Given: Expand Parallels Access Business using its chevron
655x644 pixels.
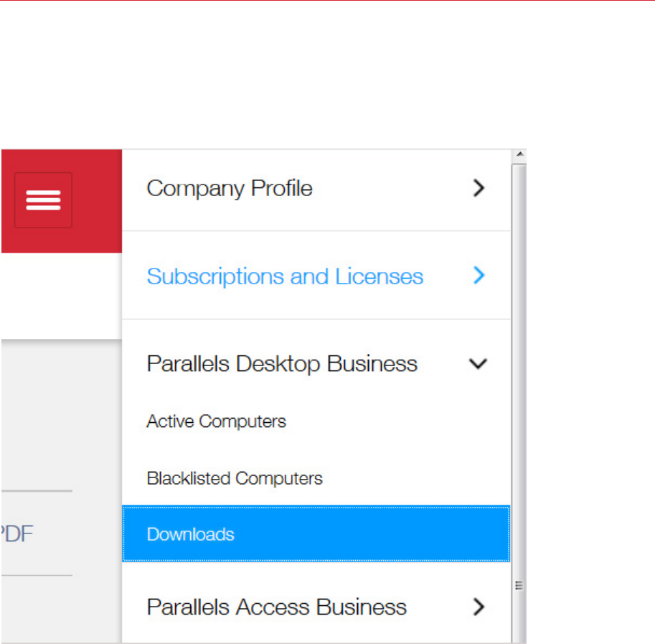Looking at the screenshot, I should coord(479,607).
